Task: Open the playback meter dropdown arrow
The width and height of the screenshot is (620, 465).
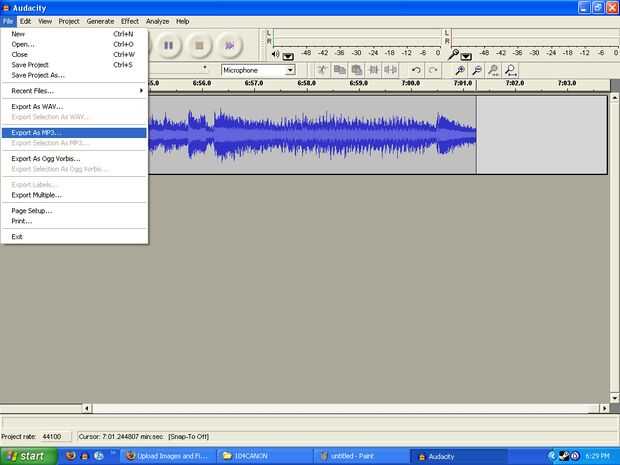Action: (x=288, y=57)
